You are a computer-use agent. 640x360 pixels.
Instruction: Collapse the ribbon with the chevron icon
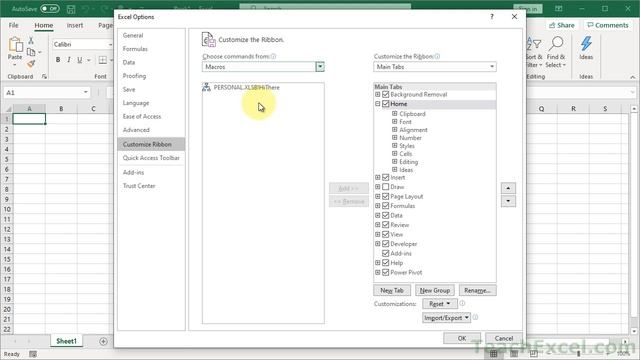pyautogui.click(x=633, y=77)
